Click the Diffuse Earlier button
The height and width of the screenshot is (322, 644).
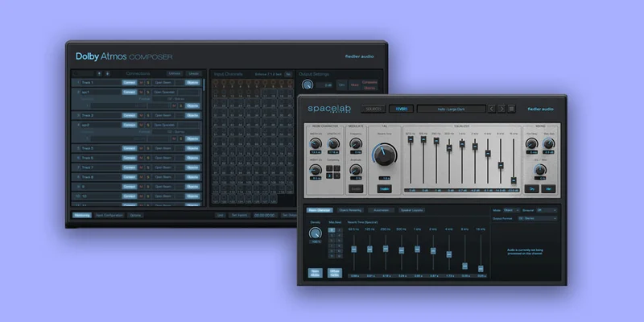click(x=335, y=273)
